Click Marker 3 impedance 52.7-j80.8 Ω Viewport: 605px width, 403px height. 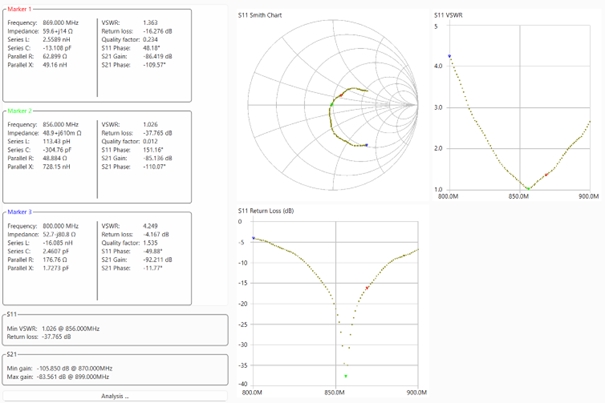pyautogui.click(x=59, y=235)
